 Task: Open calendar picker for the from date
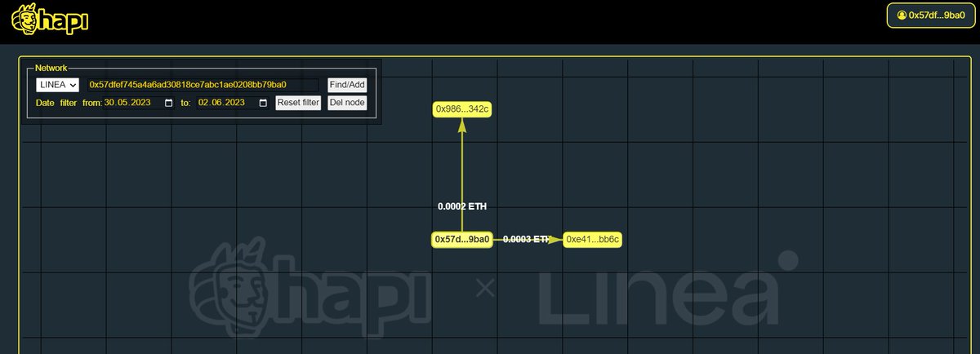[x=169, y=103]
